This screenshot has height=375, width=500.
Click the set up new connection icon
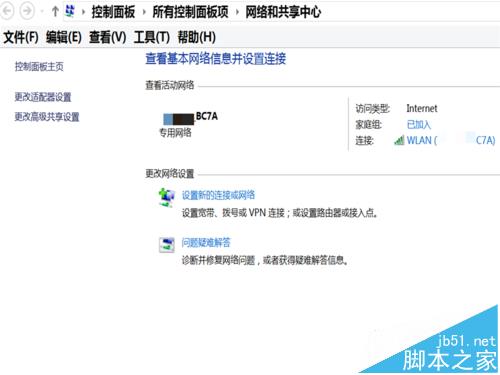[166, 197]
